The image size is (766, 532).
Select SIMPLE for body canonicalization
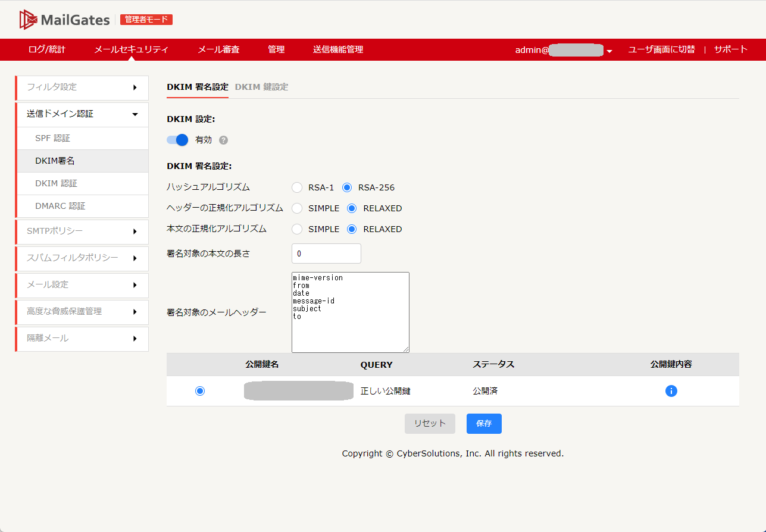(297, 229)
